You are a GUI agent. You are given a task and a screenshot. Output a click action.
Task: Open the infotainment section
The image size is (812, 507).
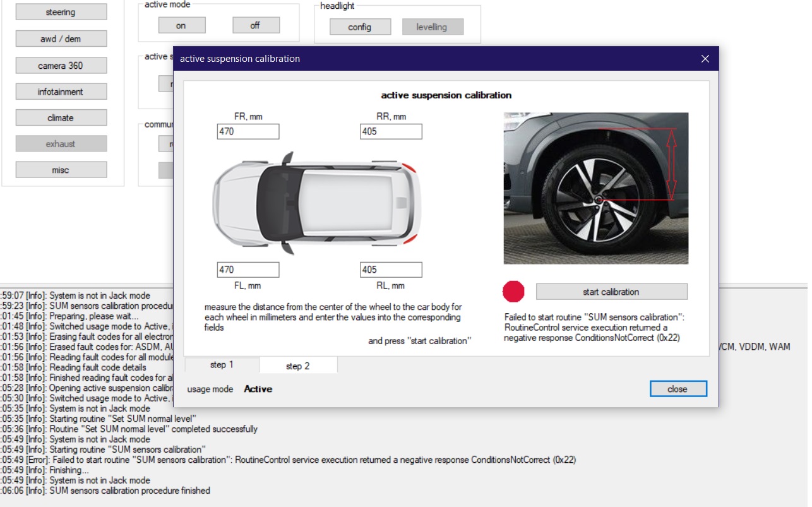pyautogui.click(x=61, y=92)
